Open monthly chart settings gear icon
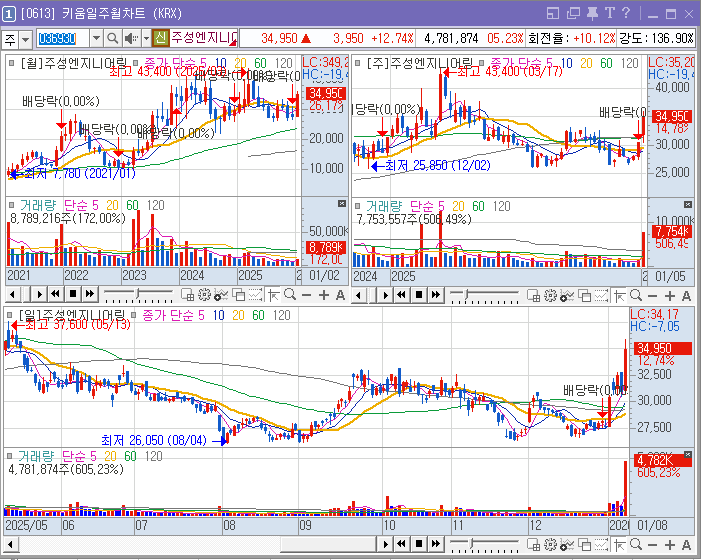Viewport: 701px width, 560px height. 204,295
